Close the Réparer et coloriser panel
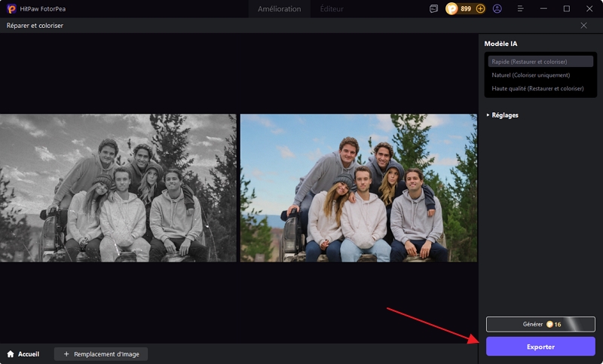 (584, 26)
